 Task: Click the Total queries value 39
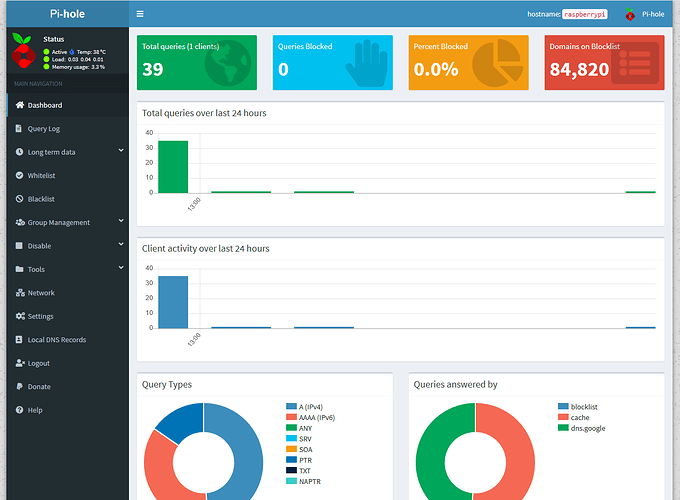tap(153, 69)
